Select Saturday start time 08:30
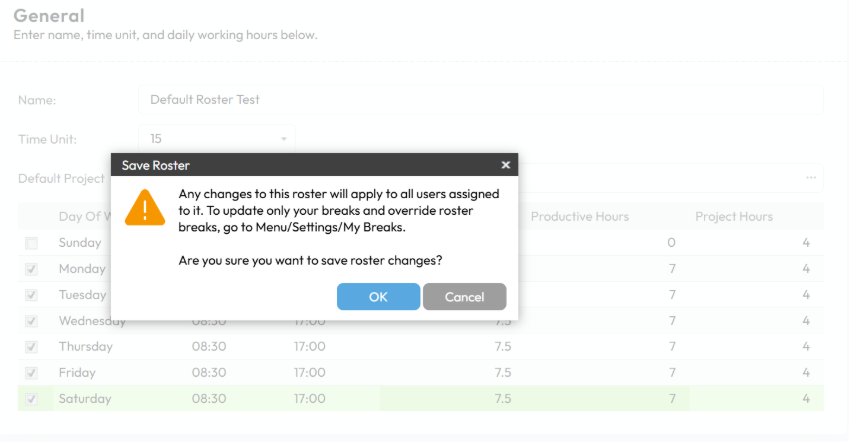 point(208,399)
